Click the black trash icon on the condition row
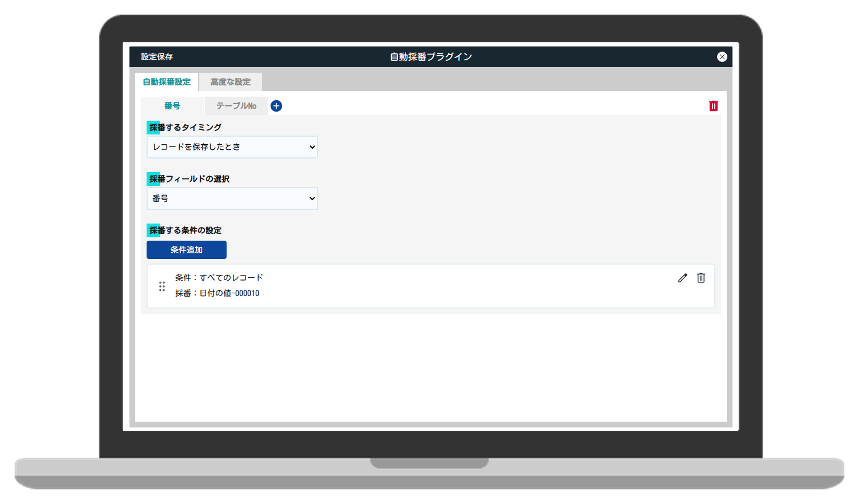Viewport: 859px width, 504px height. coord(701,278)
